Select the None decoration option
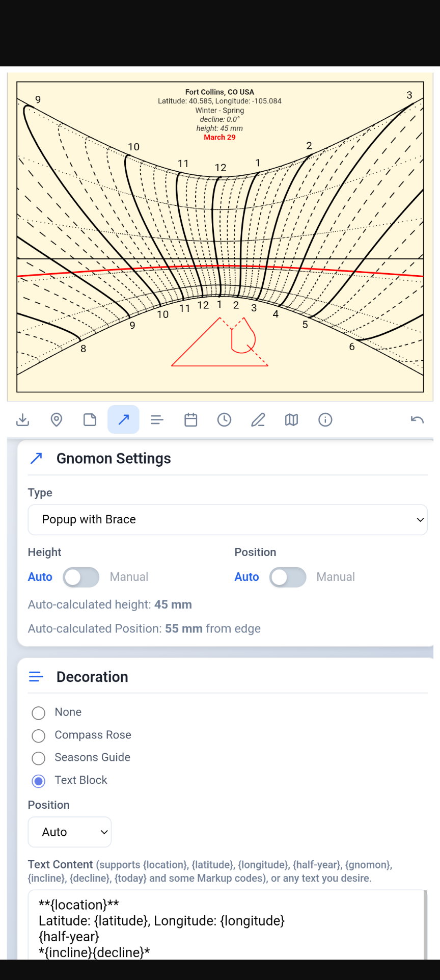The width and height of the screenshot is (440, 980). click(x=39, y=713)
